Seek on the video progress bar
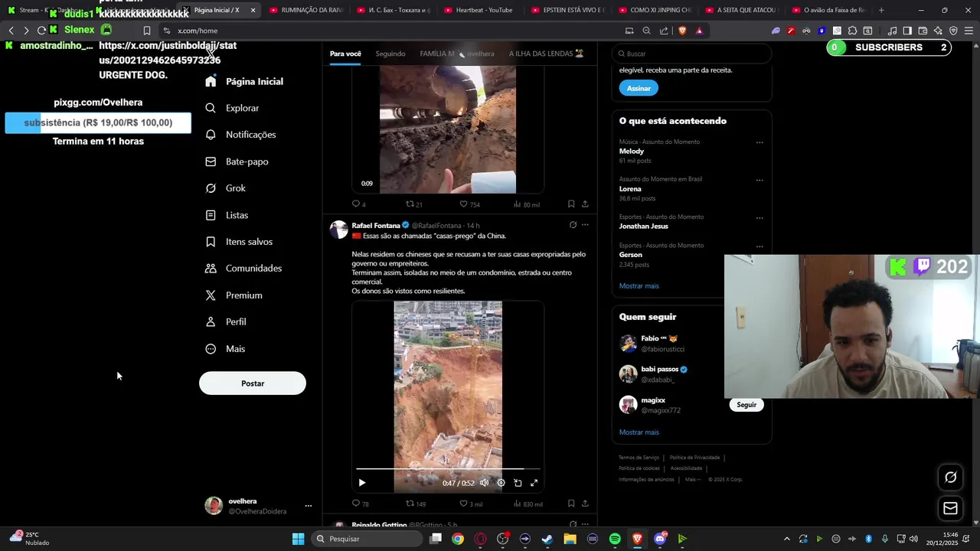Image resolution: width=980 pixels, height=551 pixels. (448, 468)
